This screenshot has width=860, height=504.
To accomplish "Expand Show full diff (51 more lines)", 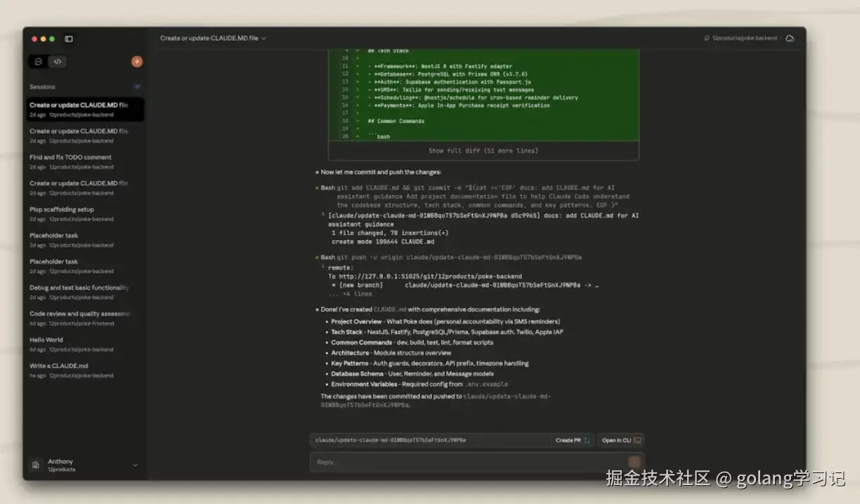I will pos(483,151).
